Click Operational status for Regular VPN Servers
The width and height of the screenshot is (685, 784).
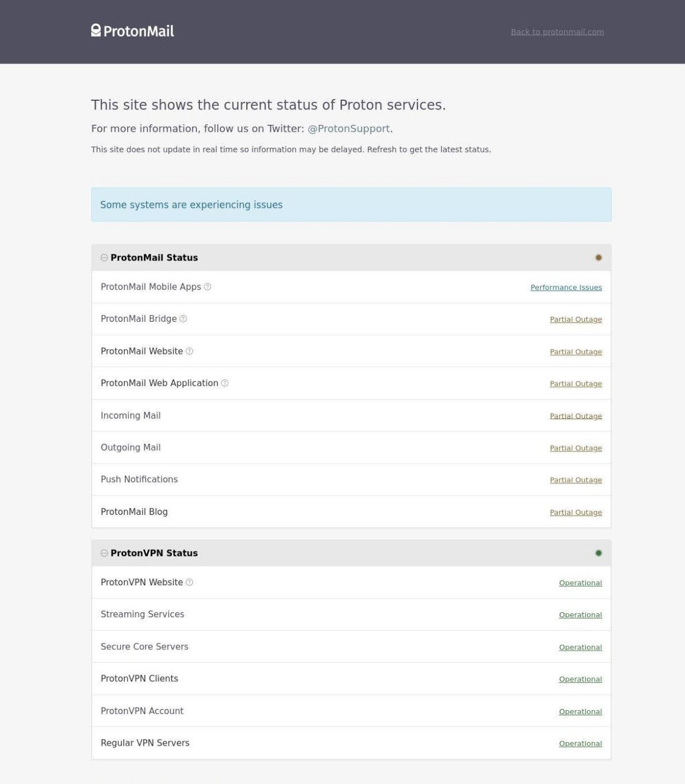tap(580, 744)
